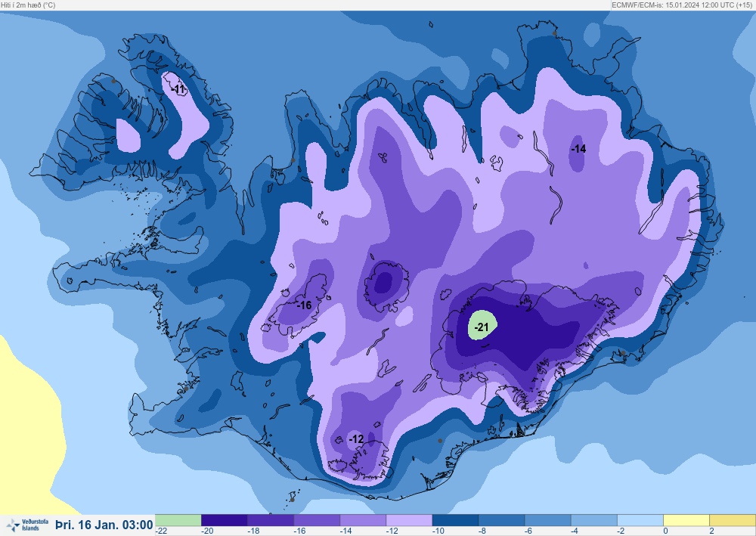756x536 pixels.
Task: Click the -22 legend scale value
Action: pyautogui.click(x=162, y=531)
